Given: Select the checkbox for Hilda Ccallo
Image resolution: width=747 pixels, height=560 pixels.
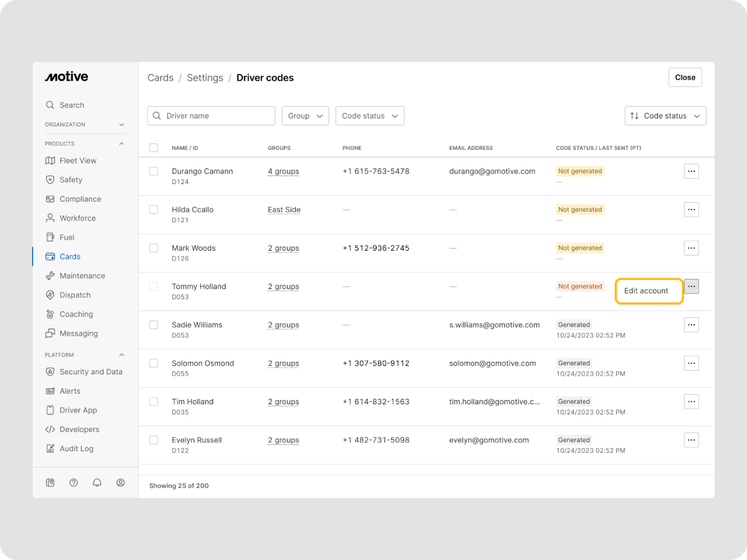Looking at the screenshot, I should click(154, 210).
